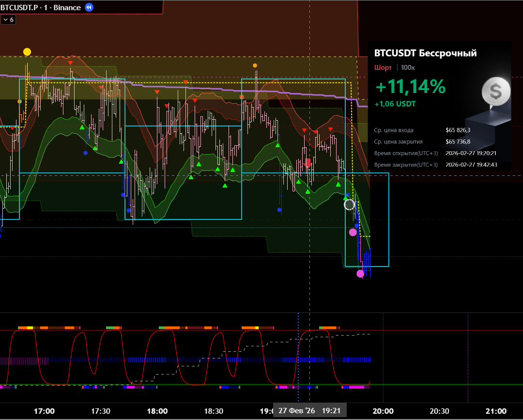Click the purple moving average line on chart
This screenshot has width=523, height=420.
pos(194,86)
